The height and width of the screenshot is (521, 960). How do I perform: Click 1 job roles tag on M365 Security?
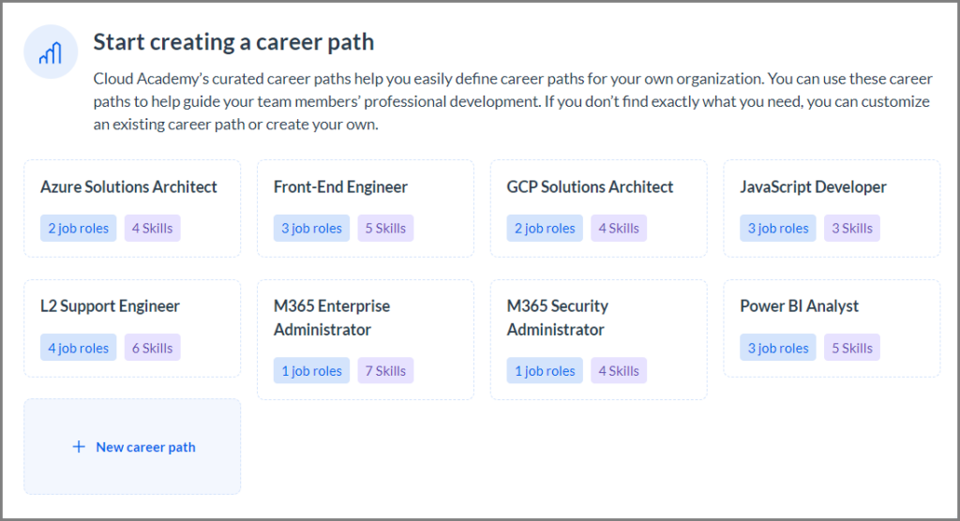pos(545,370)
